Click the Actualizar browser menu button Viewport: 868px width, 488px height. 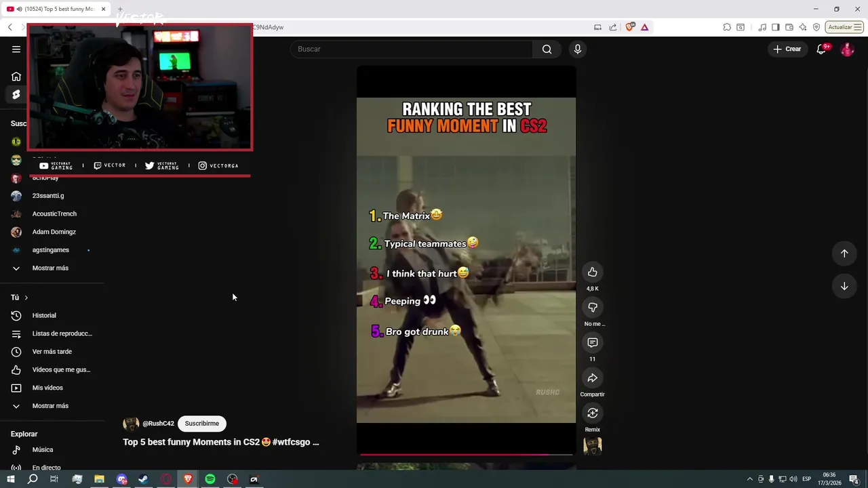click(x=844, y=27)
